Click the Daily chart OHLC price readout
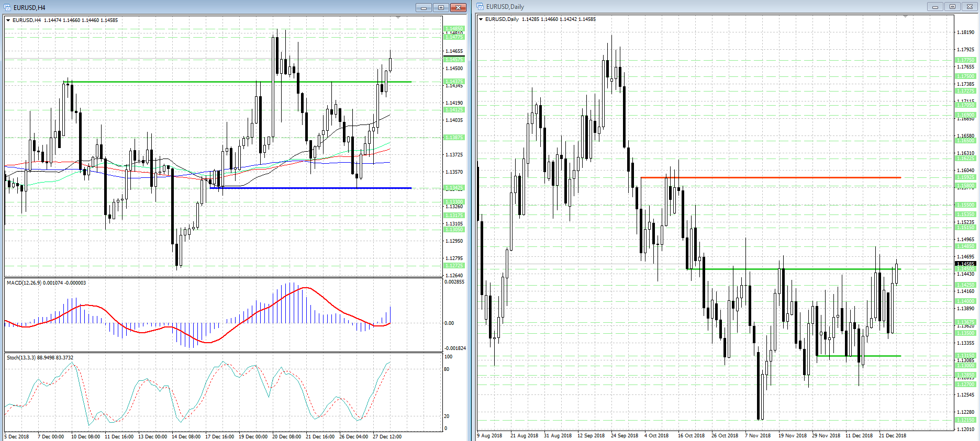The width and height of the screenshot is (980, 441). pyautogui.click(x=559, y=19)
